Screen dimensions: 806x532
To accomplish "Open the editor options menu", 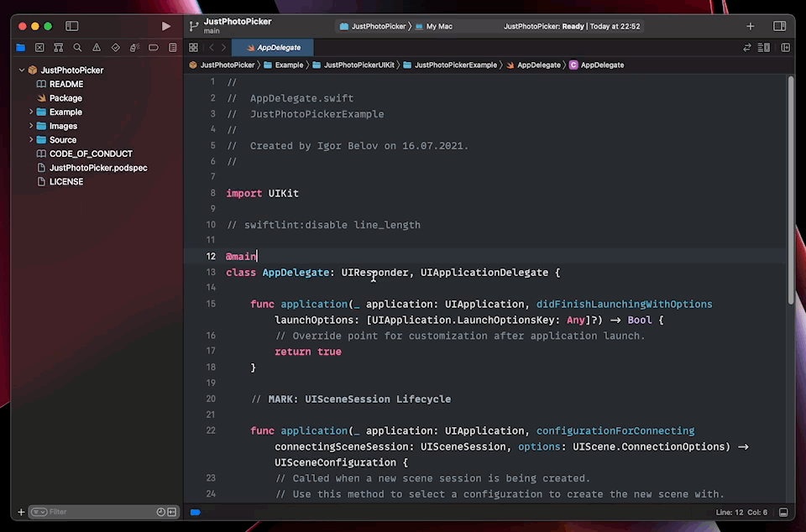I will pyautogui.click(x=764, y=47).
